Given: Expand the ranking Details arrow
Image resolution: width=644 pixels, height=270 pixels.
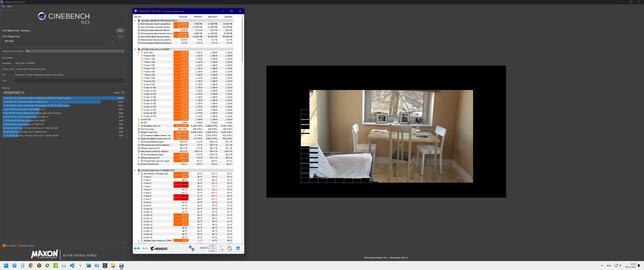Looking at the screenshot, I should (x=123, y=93).
